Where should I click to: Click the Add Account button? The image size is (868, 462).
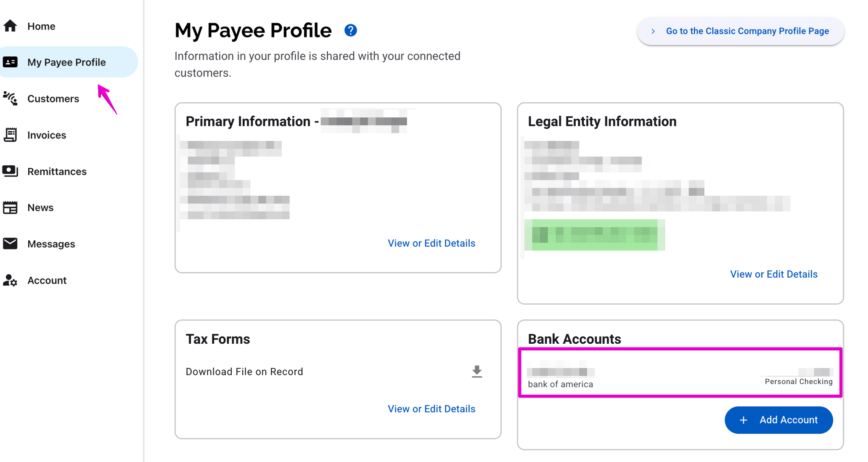[x=778, y=420]
